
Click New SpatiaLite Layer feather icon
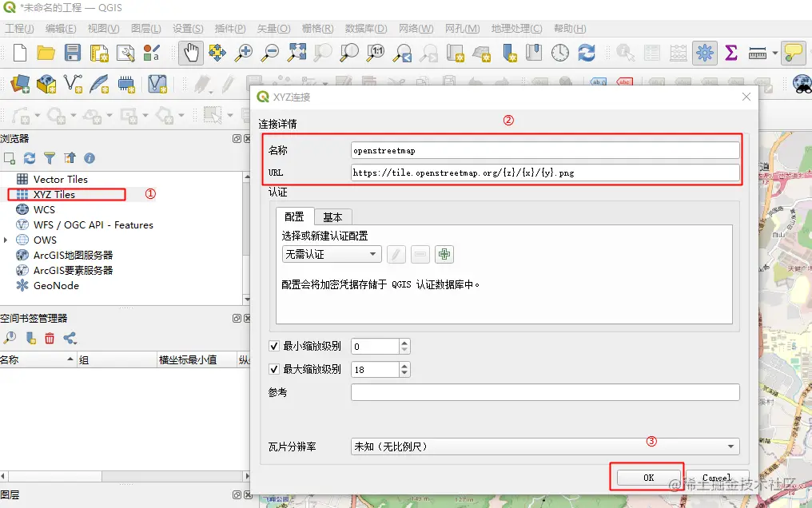pos(99,84)
